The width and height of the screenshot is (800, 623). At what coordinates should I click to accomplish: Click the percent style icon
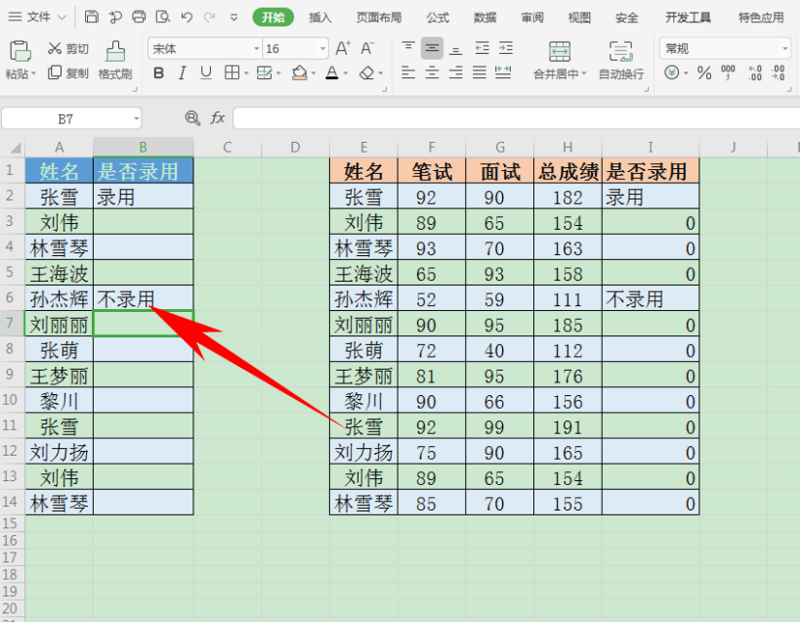pos(704,73)
